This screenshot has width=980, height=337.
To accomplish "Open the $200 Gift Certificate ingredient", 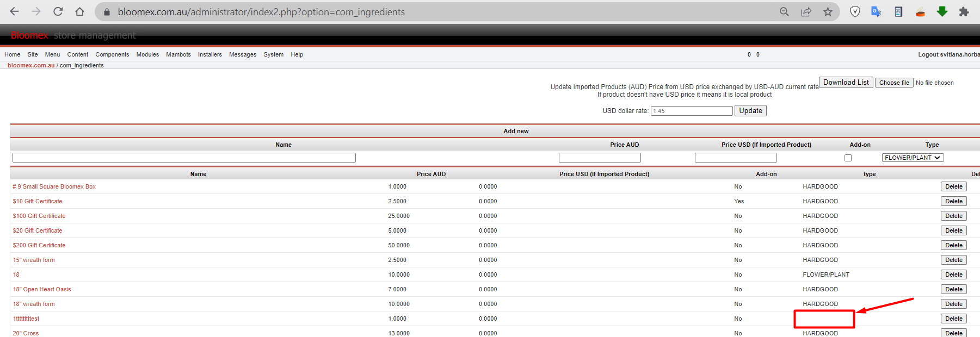I will [x=39, y=245].
